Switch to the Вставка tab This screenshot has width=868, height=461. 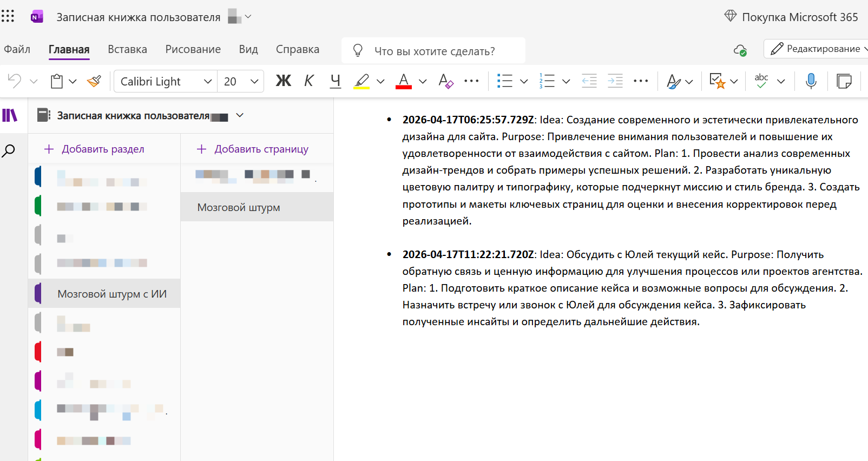[x=127, y=49]
